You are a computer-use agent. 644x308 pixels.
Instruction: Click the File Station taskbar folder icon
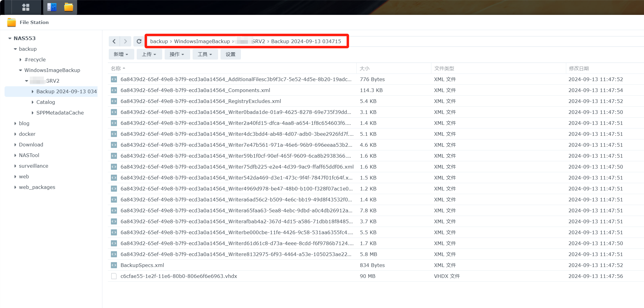click(x=69, y=7)
